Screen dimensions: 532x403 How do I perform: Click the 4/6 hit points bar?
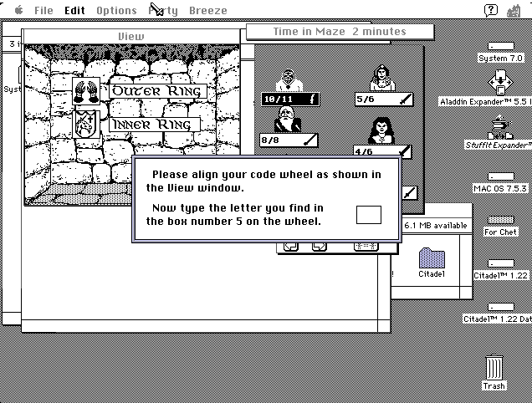382,151
